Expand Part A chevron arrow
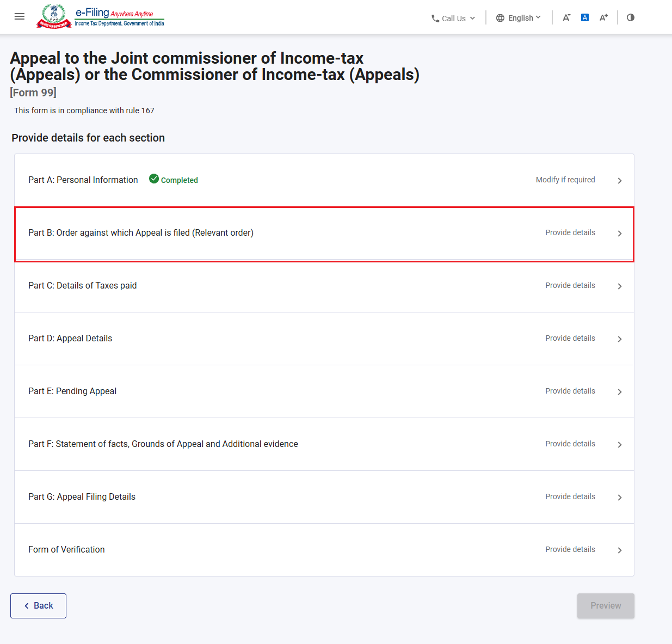 [x=620, y=181]
